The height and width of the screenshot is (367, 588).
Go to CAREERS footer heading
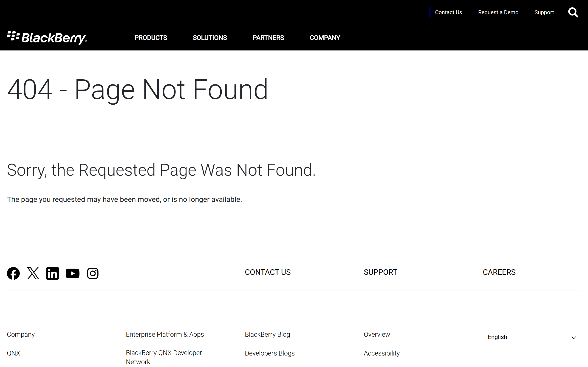499,272
